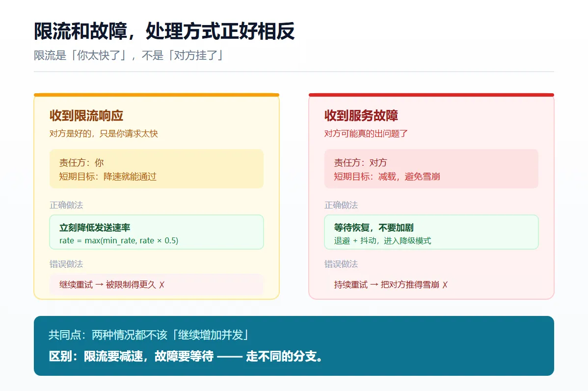This screenshot has width=588, height=391.
Task: Click the X mark after 把对方推得雪崩
Action: pyautogui.click(x=445, y=285)
